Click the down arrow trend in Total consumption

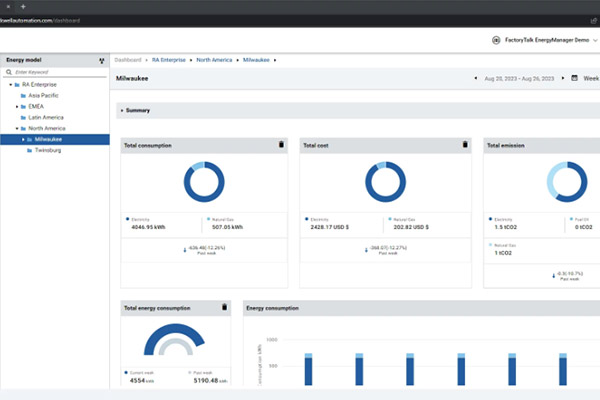[x=185, y=250]
